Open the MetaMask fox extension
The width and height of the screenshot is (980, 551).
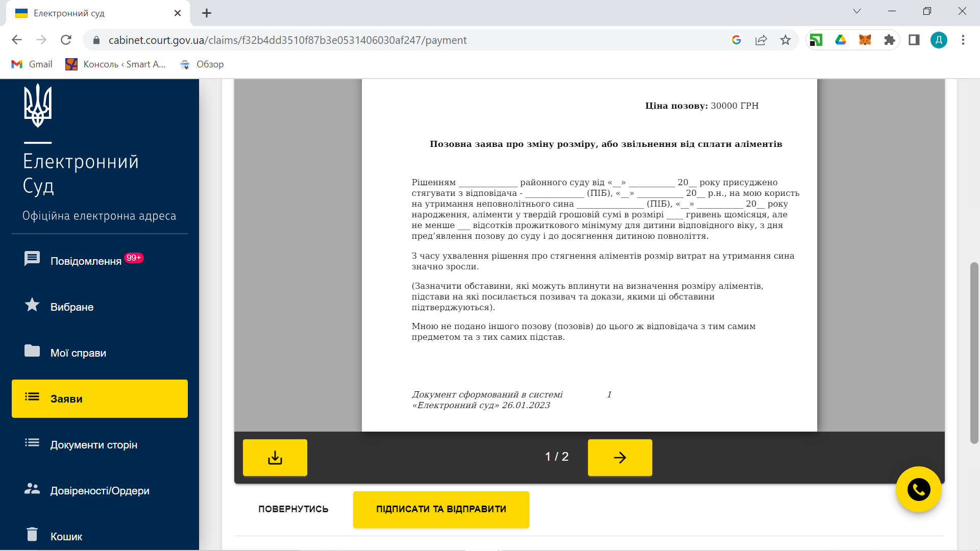point(865,40)
